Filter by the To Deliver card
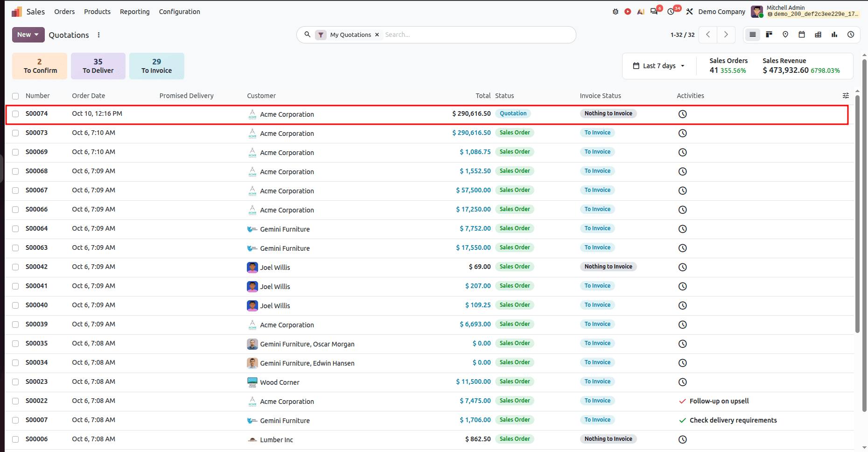Screen dimensions: 868x452 point(98,66)
